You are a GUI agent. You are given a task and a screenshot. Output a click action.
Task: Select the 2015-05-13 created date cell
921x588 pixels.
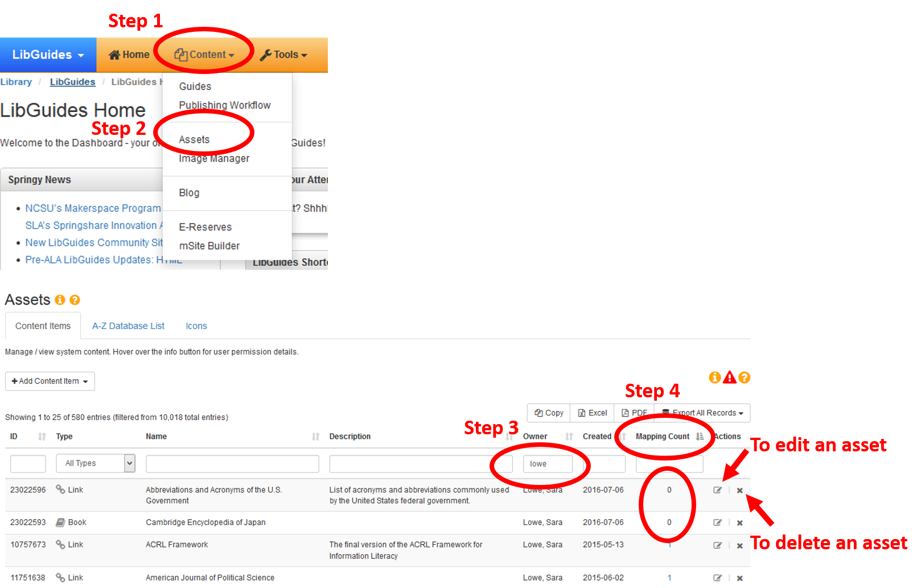coord(603,545)
